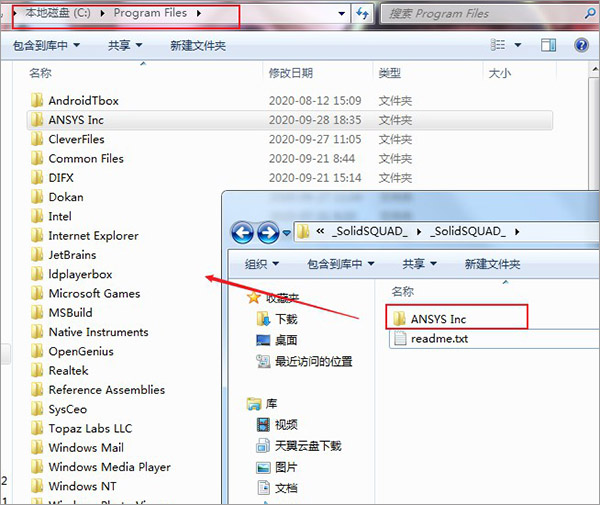
Task: Sort by 名称 column in Program Files window
Action: pos(40,73)
